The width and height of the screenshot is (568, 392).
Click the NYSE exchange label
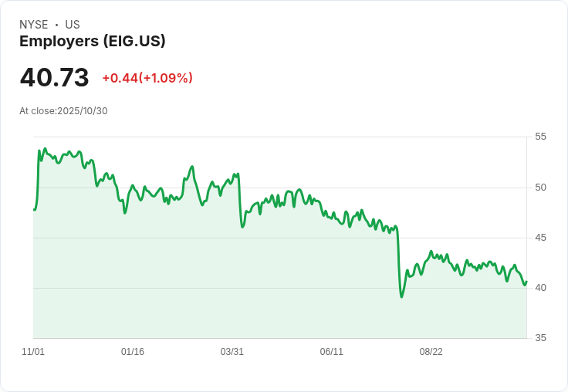tap(34, 25)
